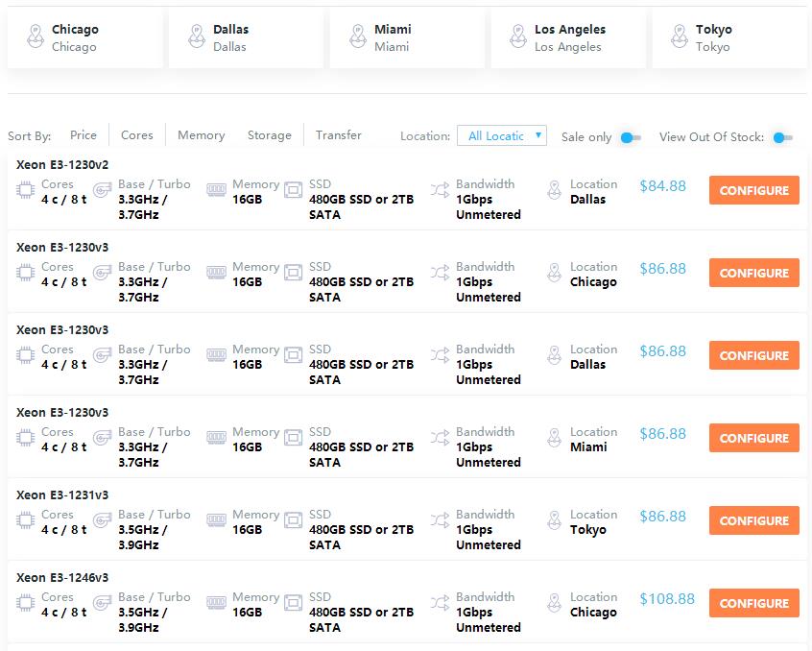Toggle the View Out Of Stock switch

pyautogui.click(x=783, y=137)
